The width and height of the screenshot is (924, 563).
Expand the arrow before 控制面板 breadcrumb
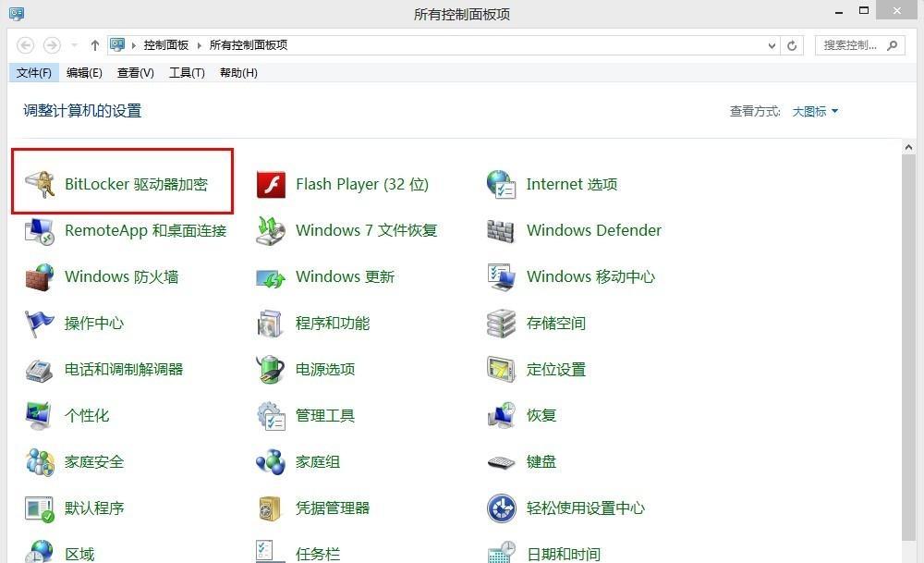tap(134, 45)
